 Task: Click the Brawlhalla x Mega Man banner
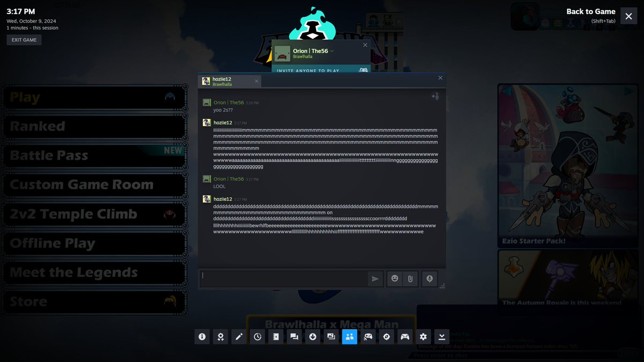point(331,324)
